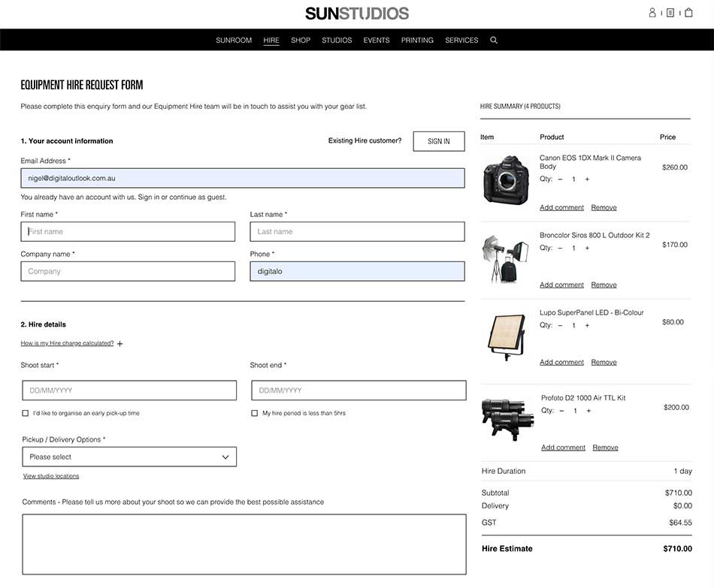Add comment to Canon EOS 1DX
Image resolution: width=714 pixels, height=588 pixels.
point(561,207)
